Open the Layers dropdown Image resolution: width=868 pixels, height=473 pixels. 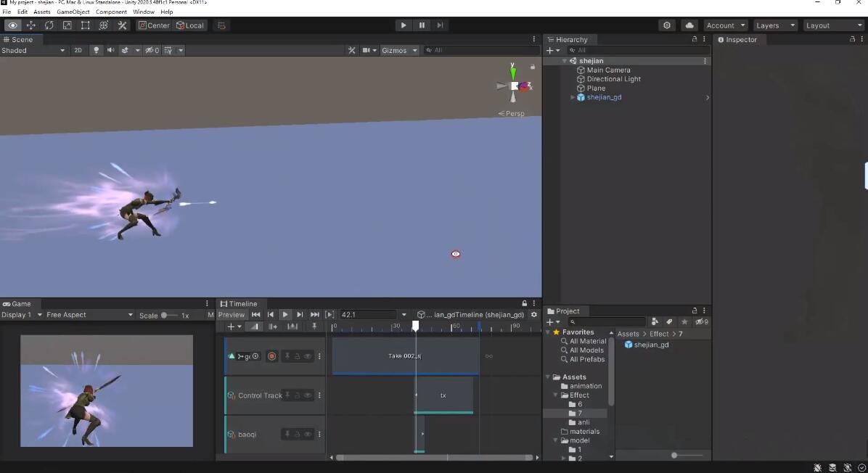tap(775, 25)
